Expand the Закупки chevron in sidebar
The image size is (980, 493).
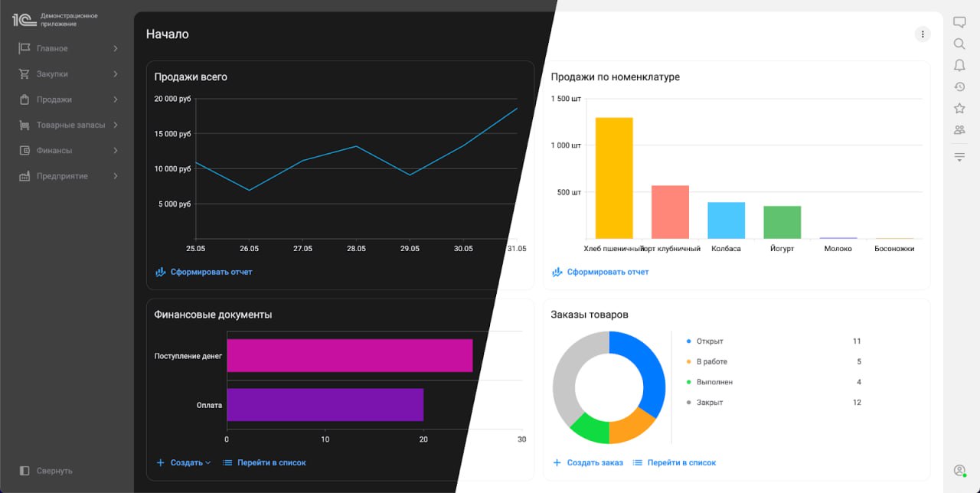coord(116,74)
